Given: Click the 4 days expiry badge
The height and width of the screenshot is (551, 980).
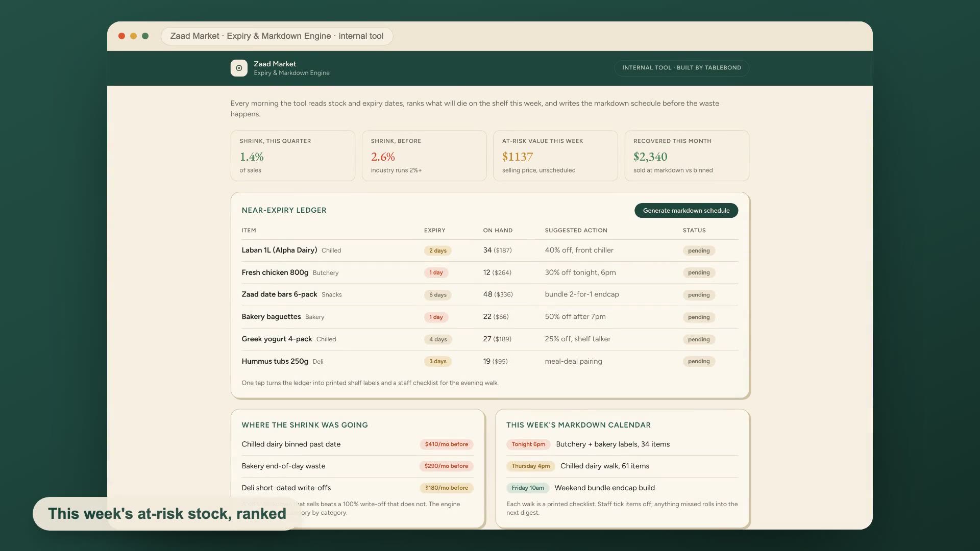Looking at the screenshot, I should (437, 339).
